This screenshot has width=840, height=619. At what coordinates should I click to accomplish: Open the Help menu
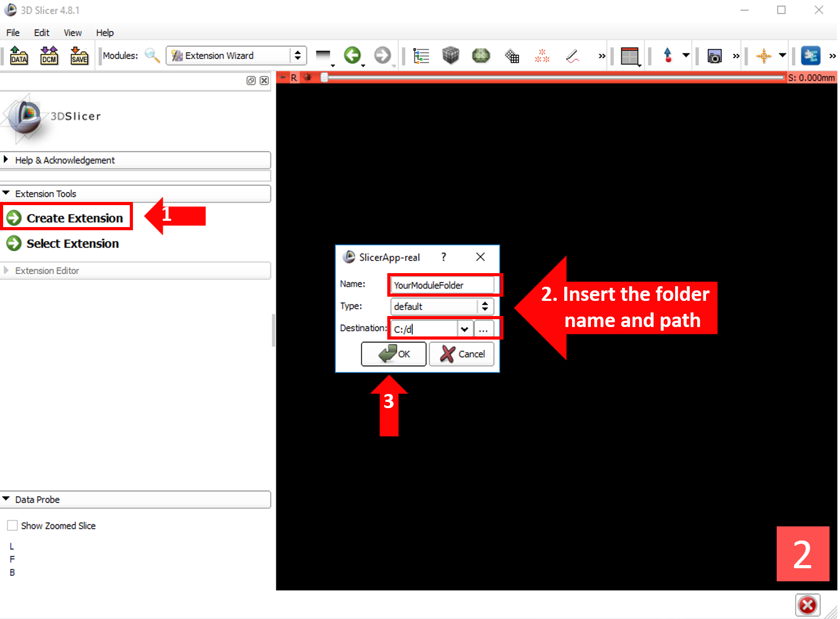pyautogui.click(x=105, y=32)
